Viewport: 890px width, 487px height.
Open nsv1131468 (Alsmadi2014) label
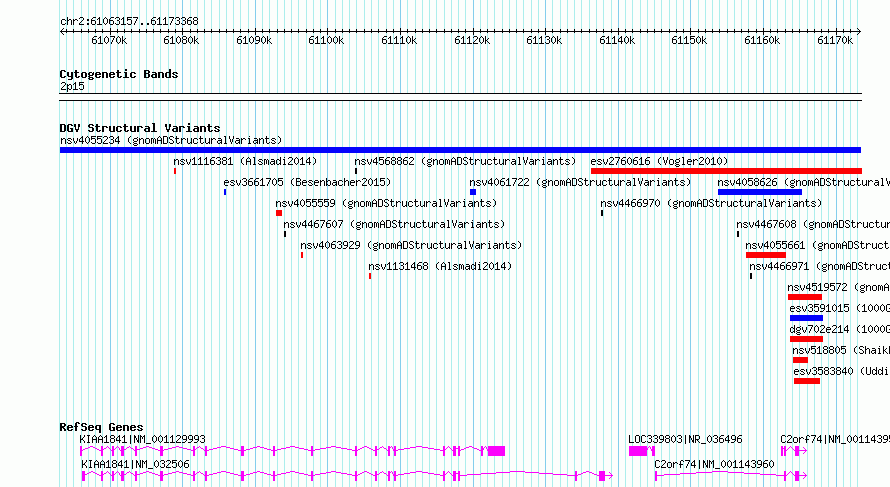pyautogui.click(x=440, y=266)
